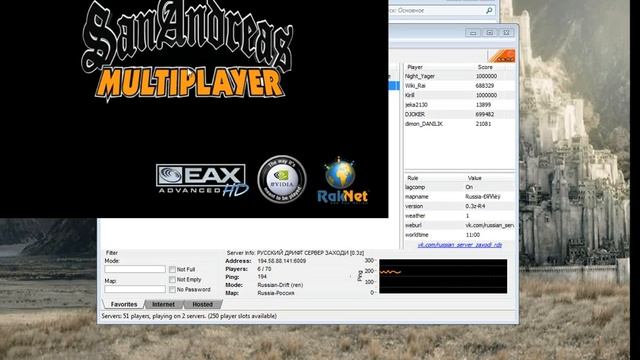Click the score 13899

click(x=483, y=105)
